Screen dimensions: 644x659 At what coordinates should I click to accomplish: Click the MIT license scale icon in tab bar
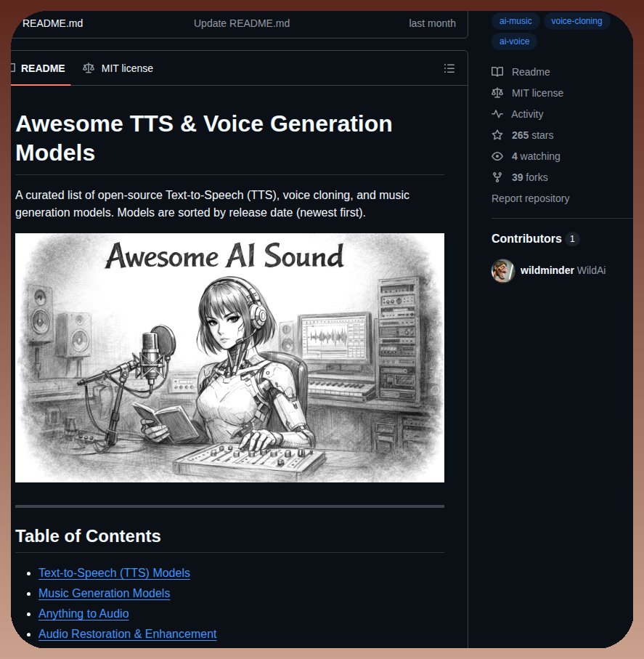click(89, 68)
